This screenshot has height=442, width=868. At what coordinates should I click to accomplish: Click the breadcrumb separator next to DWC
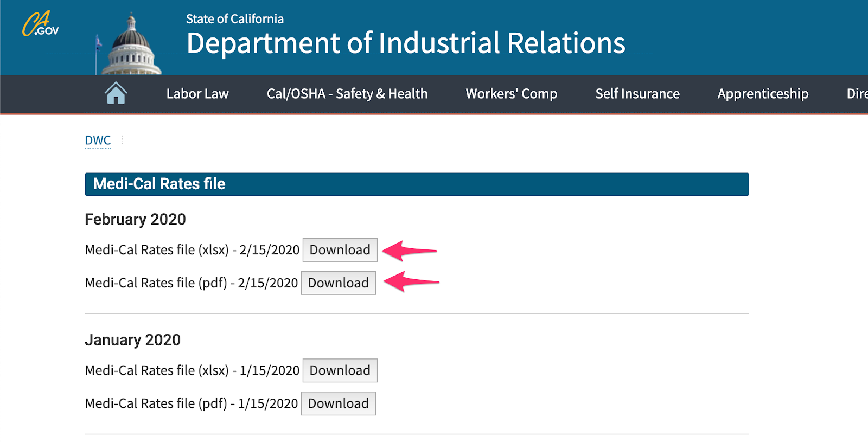123,139
